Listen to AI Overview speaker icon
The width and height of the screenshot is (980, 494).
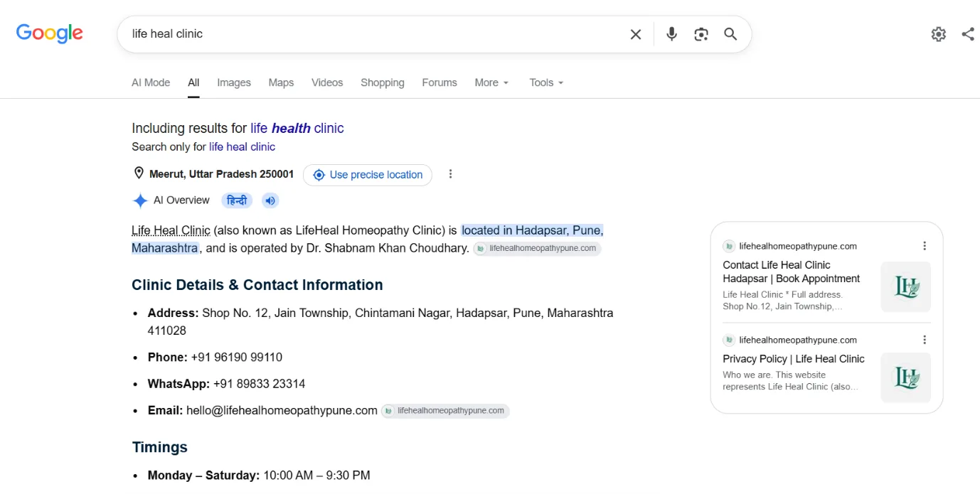point(270,200)
